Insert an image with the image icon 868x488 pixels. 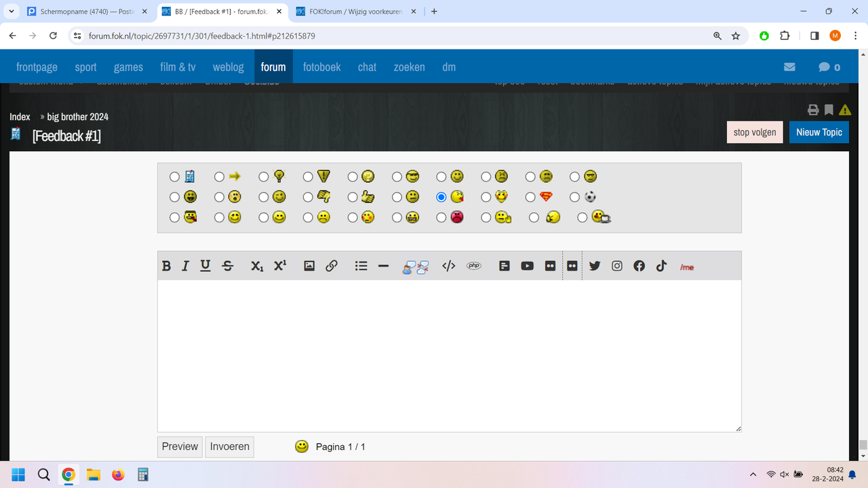tap(309, 266)
